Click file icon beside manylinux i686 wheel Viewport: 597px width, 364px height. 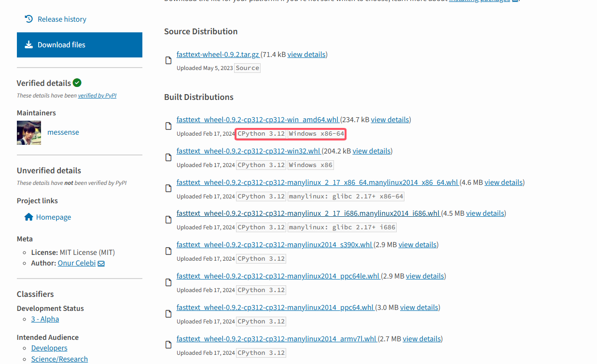(168, 220)
